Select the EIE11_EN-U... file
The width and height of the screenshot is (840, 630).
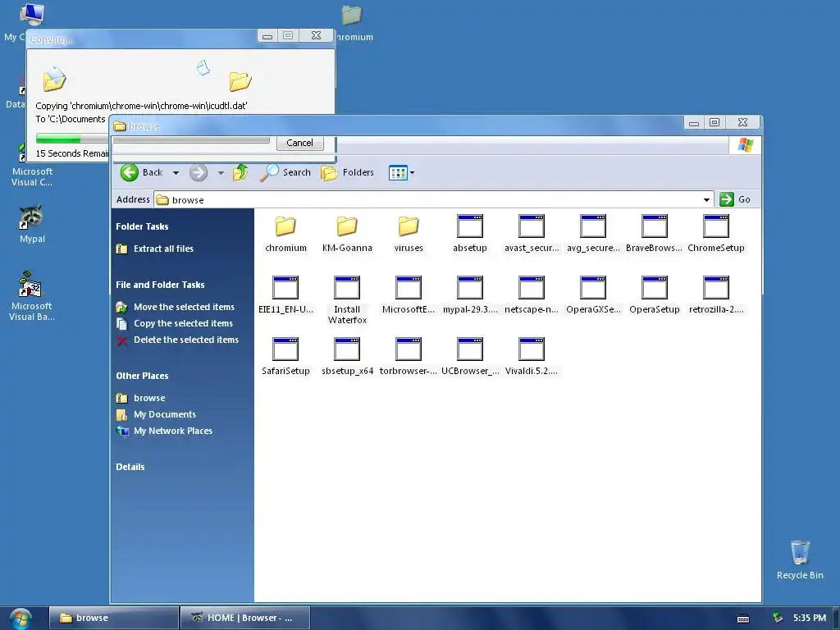[285, 295]
